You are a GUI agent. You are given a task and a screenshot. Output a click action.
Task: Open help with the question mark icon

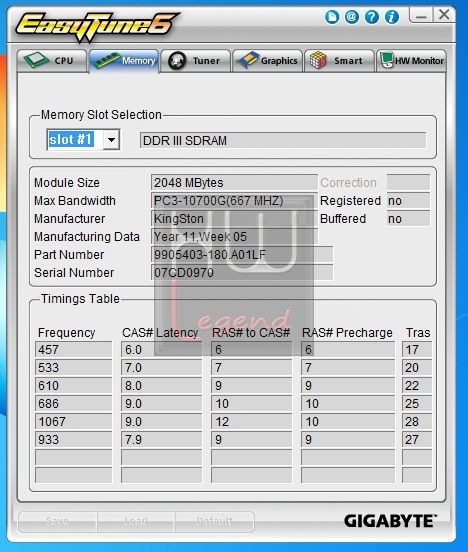coord(372,17)
